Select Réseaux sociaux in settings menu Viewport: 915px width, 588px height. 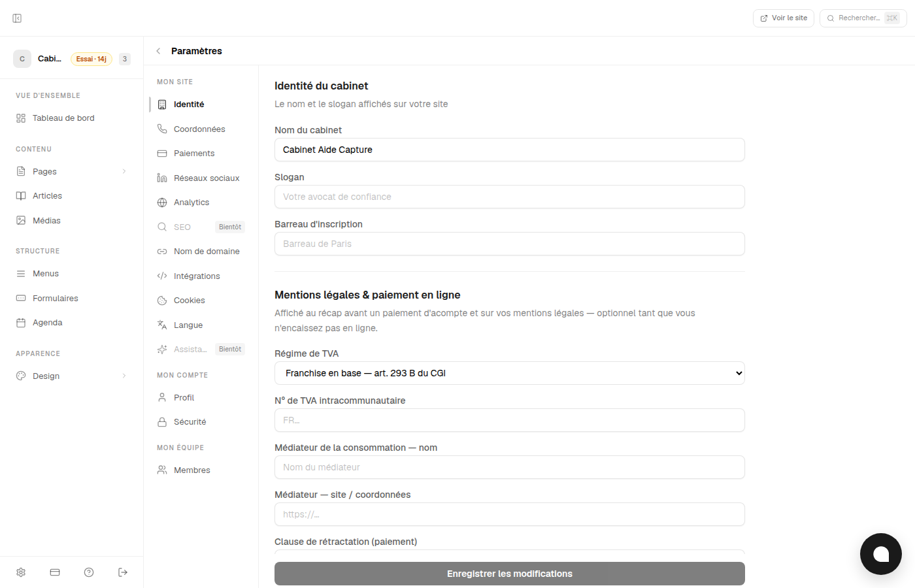click(x=199, y=178)
